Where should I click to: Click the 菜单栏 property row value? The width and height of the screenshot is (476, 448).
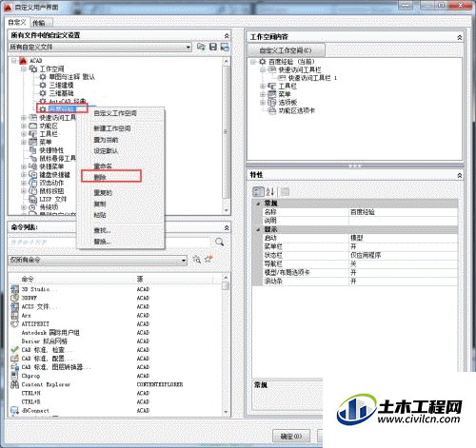(404, 246)
